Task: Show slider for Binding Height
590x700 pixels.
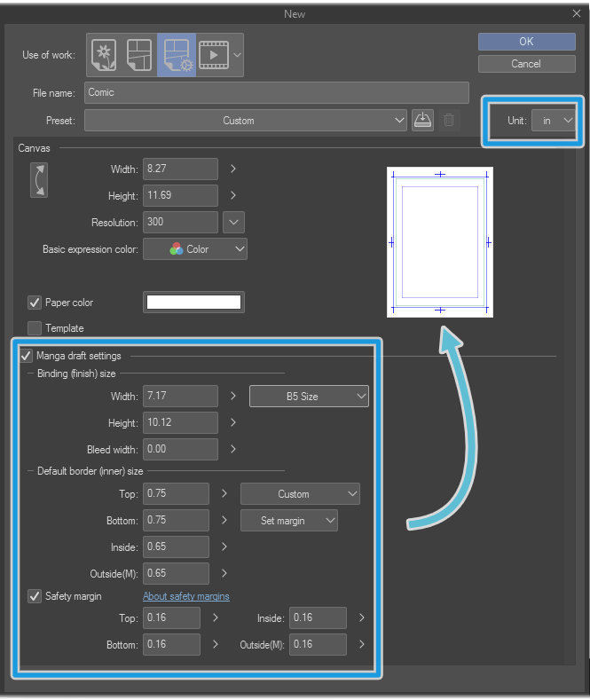Action: [x=233, y=423]
